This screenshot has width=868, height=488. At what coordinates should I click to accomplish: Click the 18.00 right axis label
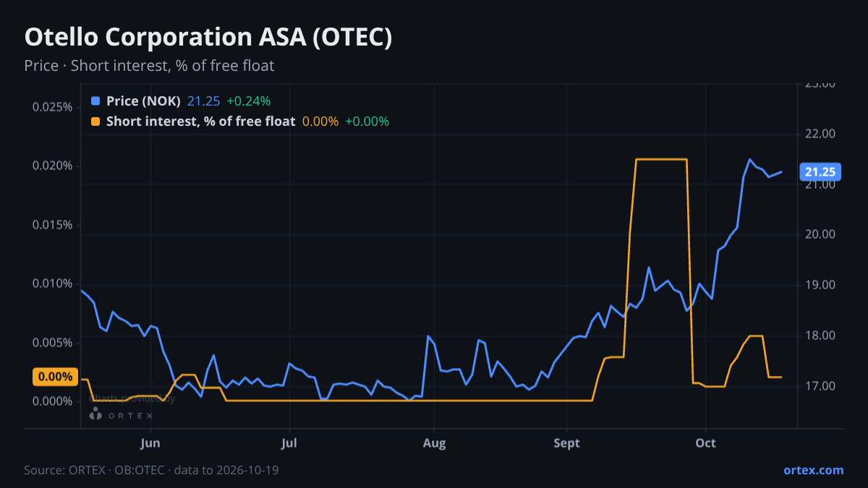[820, 335]
